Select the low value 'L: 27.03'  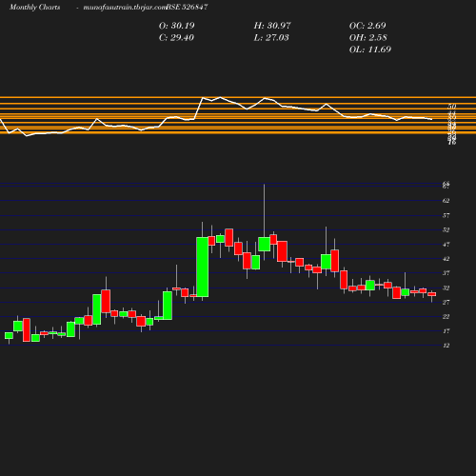[x=271, y=37]
